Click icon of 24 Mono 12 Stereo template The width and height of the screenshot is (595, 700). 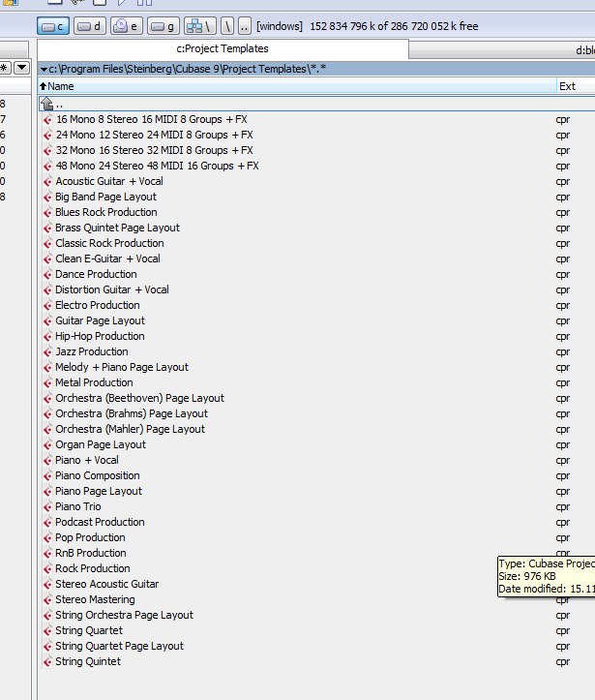tap(47, 136)
